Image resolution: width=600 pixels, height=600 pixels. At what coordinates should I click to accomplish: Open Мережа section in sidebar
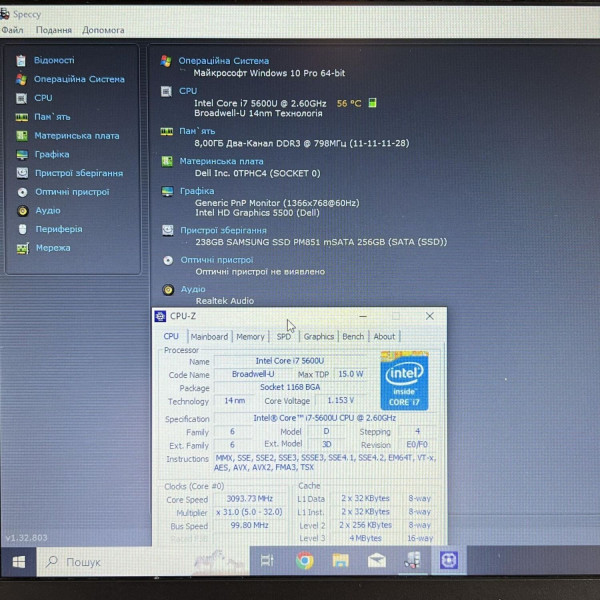click(x=53, y=248)
